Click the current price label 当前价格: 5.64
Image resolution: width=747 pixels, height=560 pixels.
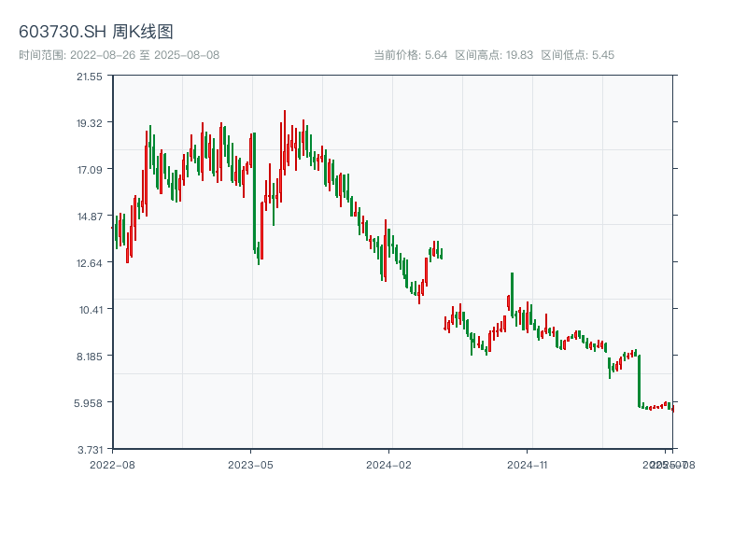410,55
